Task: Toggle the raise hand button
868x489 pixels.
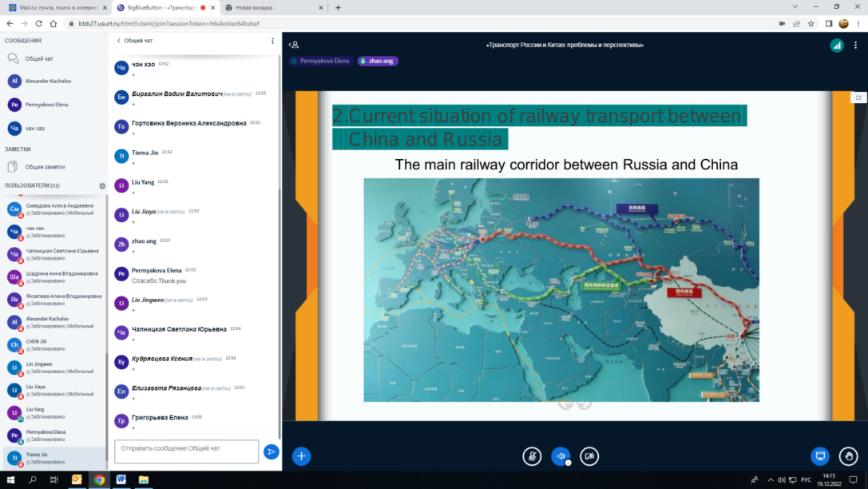Action: (x=848, y=456)
